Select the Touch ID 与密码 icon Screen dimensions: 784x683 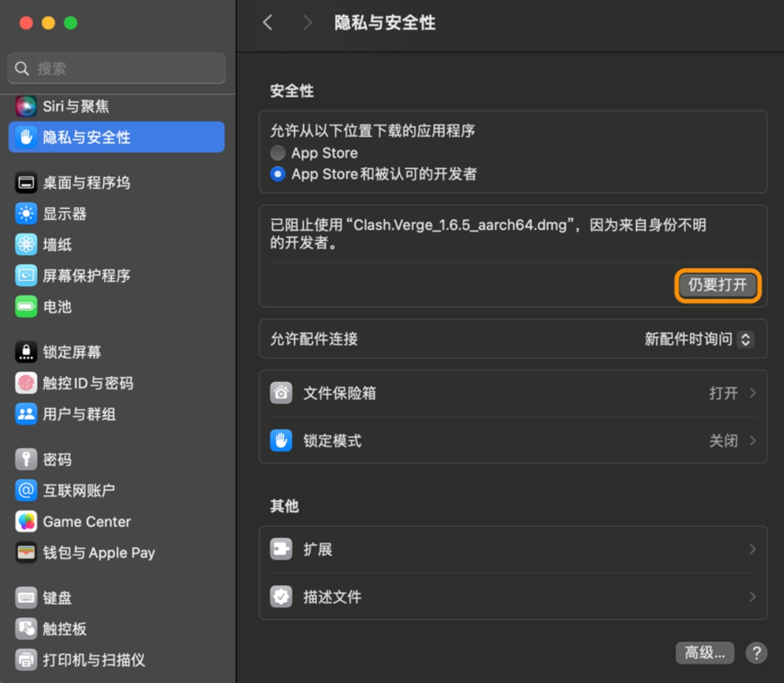pyautogui.click(x=25, y=383)
